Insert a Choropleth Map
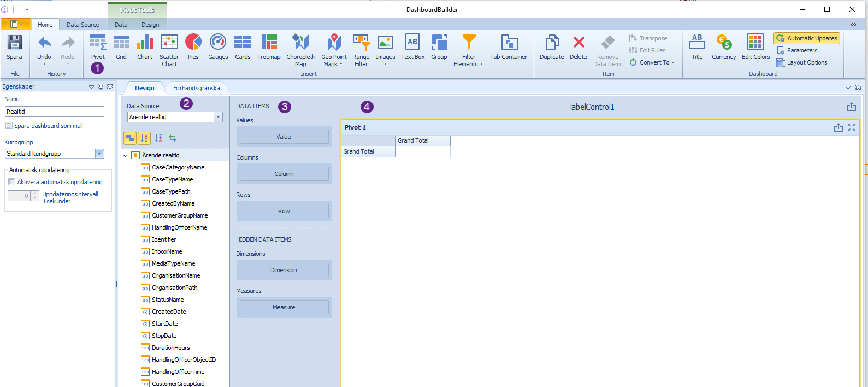The height and width of the screenshot is (387, 868). click(x=300, y=50)
